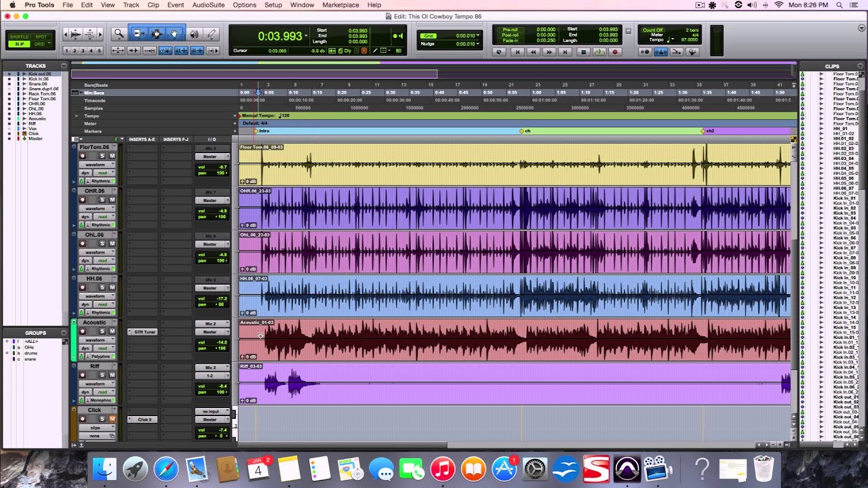Select the Trim tool

[138, 34]
